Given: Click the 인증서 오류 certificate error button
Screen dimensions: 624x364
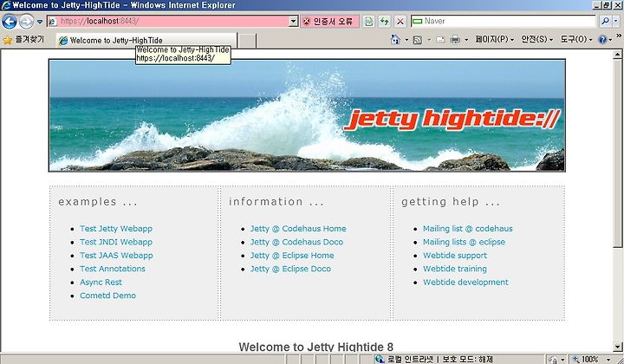Looking at the screenshot, I should click(329, 21).
